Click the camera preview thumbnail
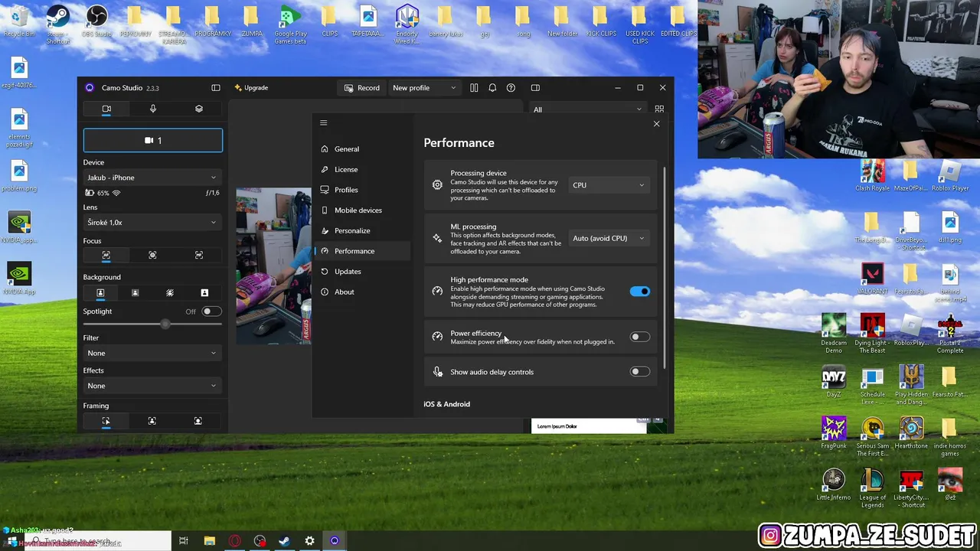The width and height of the screenshot is (980, 551). pyautogui.click(x=273, y=266)
